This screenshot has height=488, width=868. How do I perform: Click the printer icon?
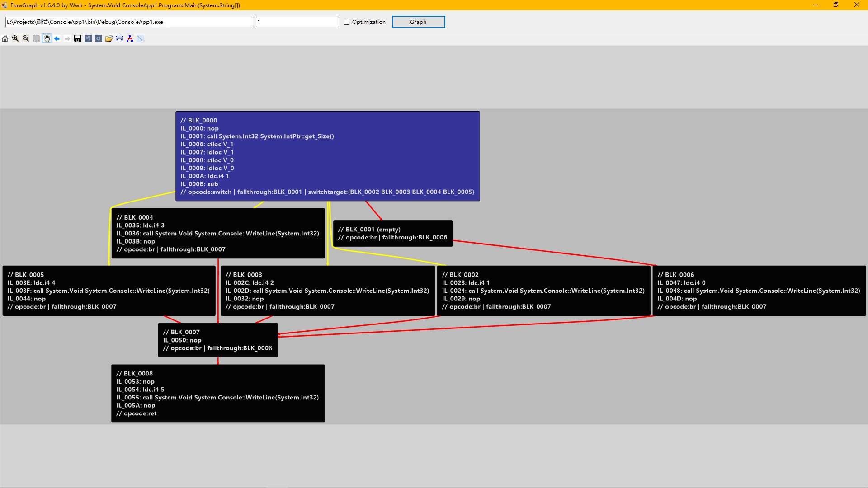click(x=119, y=39)
